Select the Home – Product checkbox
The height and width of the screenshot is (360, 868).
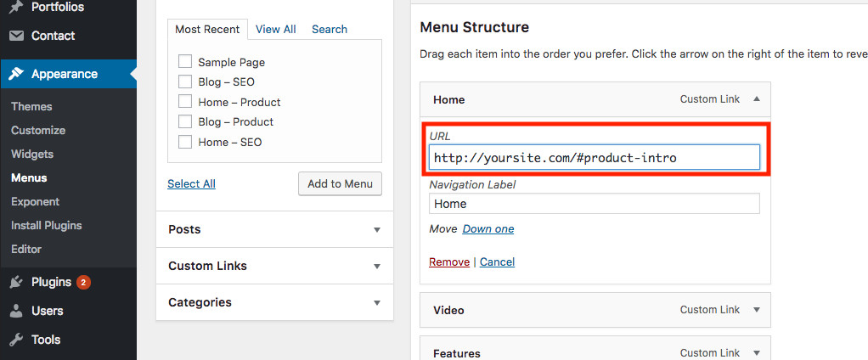click(185, 102)
